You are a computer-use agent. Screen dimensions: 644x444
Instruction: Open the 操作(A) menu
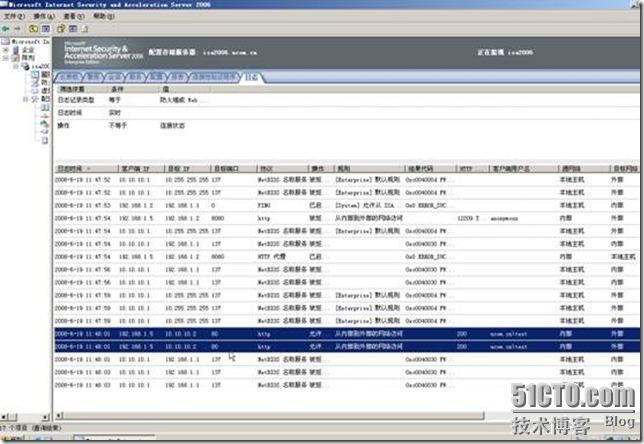pyautogui.click(x=44, y=16)
